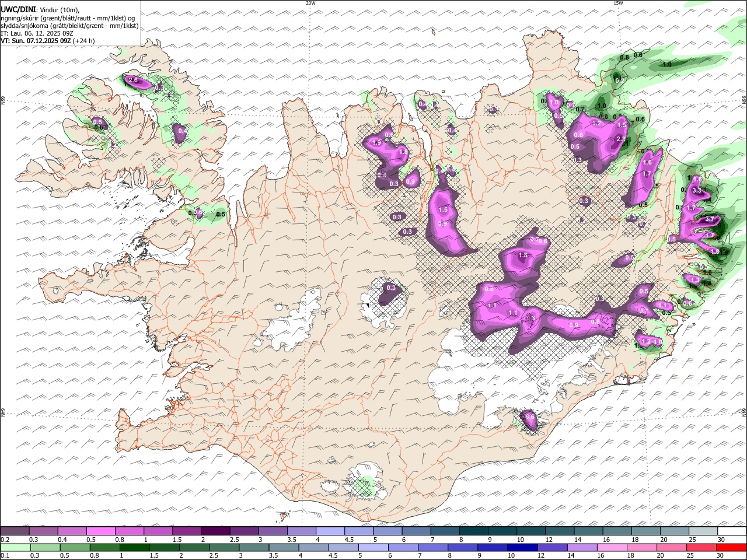Click the '3.3' precipitation value on the map
The height and width of the screenshot is (560, 747).
tap(697, 191)
